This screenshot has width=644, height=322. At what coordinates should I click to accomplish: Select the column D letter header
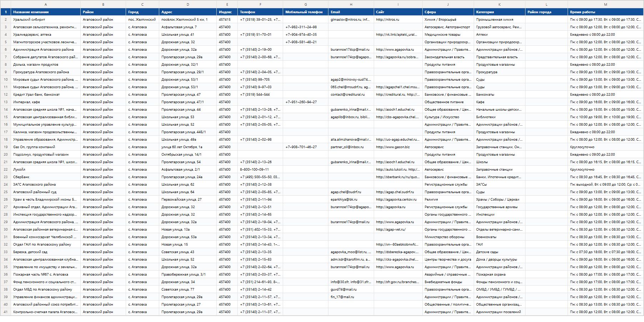pyautogui.click(x=188, y=4)
